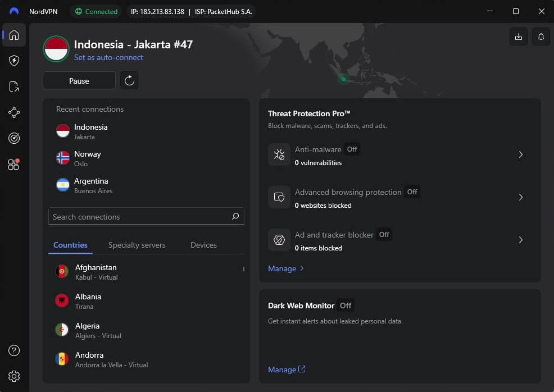This screenshot has width=554, height=392.
Task: Enable the Ad and tracker blocker
Action: [384, 234]
